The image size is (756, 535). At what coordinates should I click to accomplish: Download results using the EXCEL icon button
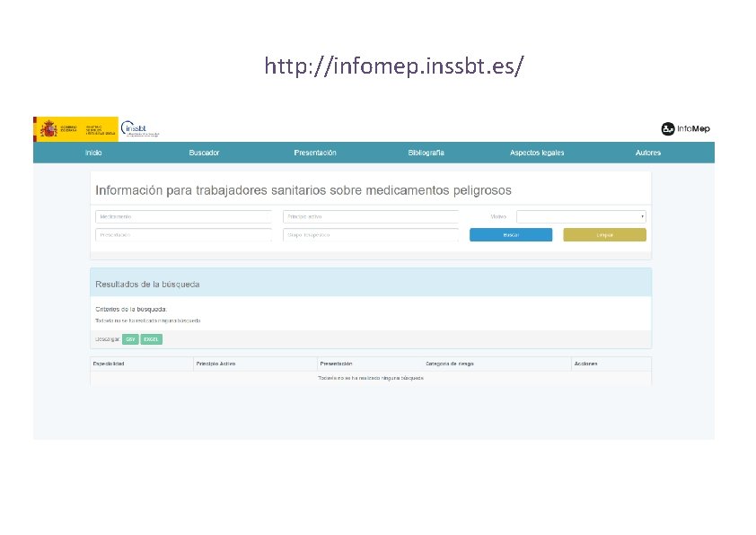coord(150,339)
